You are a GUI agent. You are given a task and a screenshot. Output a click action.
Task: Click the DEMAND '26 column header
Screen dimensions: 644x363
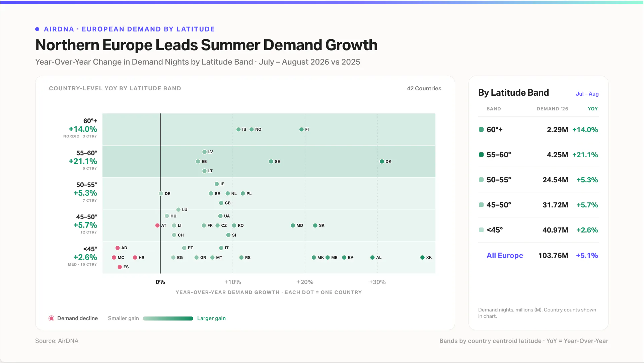click(x=552, y=109)
